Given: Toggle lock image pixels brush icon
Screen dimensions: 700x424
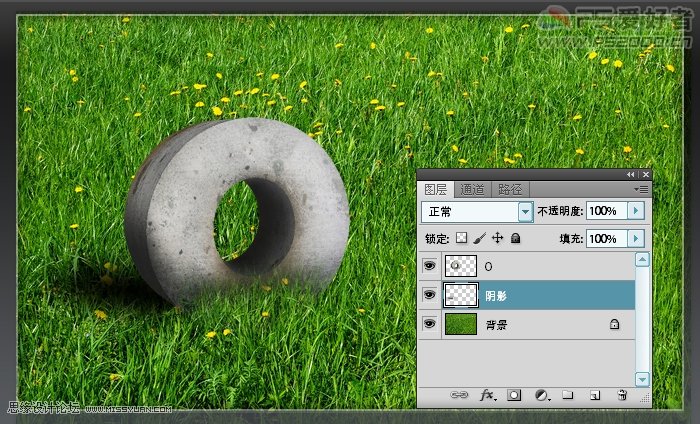Looking at the screenshot, I should tap(479, 238).
